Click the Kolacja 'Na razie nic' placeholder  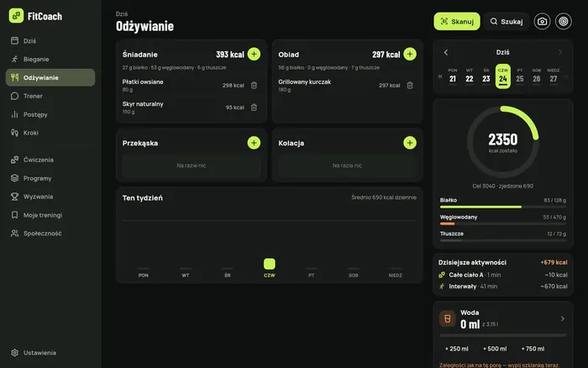pyautogui.click(x=347, y=166)
